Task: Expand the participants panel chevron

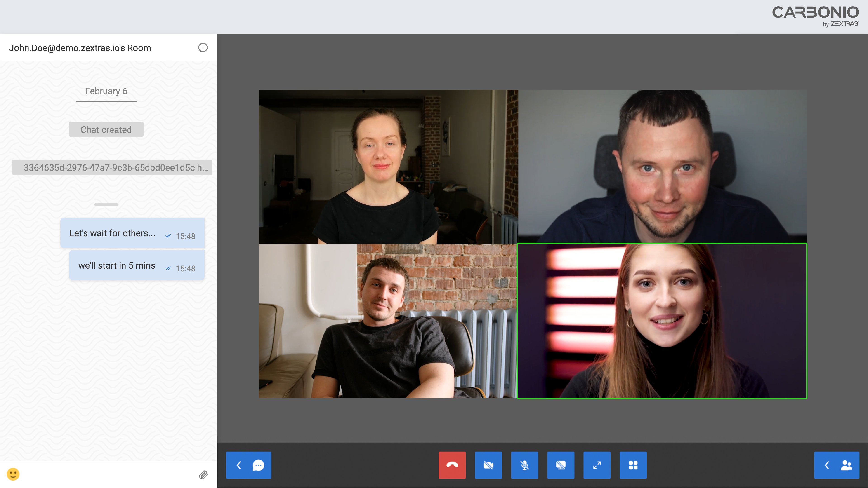Action: pos(827,465)
